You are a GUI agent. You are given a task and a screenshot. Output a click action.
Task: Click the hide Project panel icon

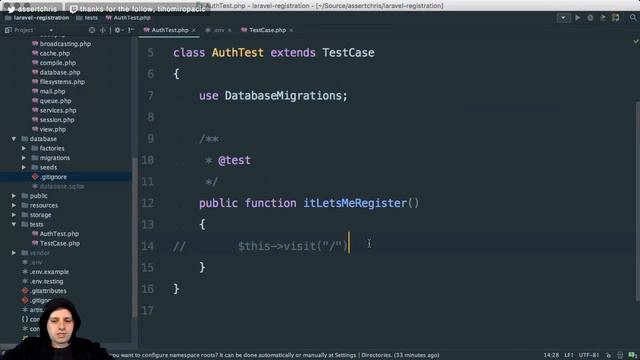(131, 30)
